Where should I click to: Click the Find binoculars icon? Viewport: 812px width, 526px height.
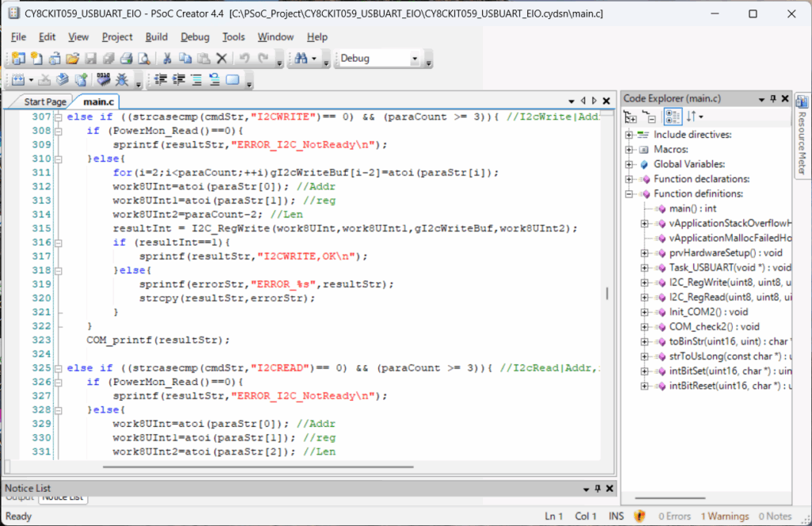tap(301, 59)
